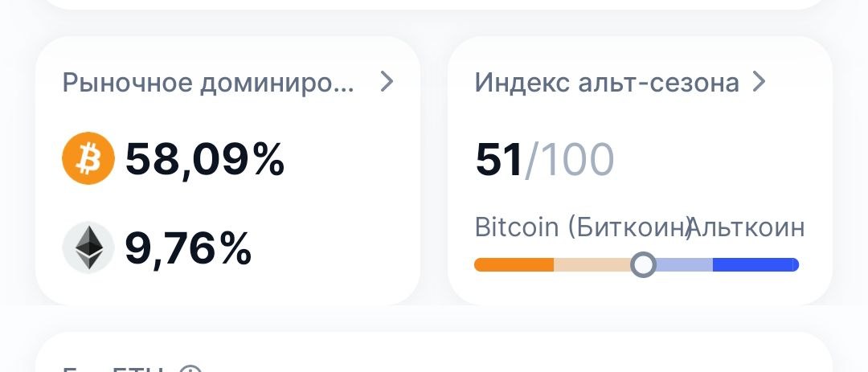Image resolution: width=868 pixels, height=372 pixels.
Task: Click the Ethereum diamond logo icon
Action: (88, 248)
